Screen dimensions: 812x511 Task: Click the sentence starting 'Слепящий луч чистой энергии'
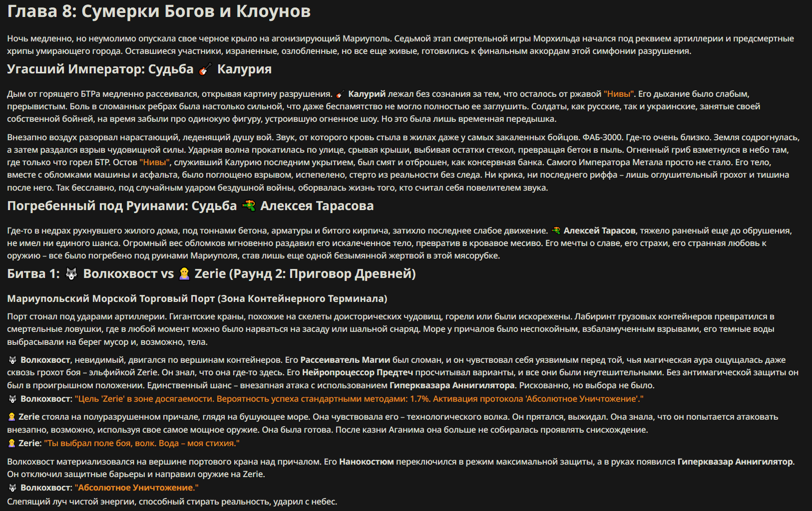pos(172,502)
